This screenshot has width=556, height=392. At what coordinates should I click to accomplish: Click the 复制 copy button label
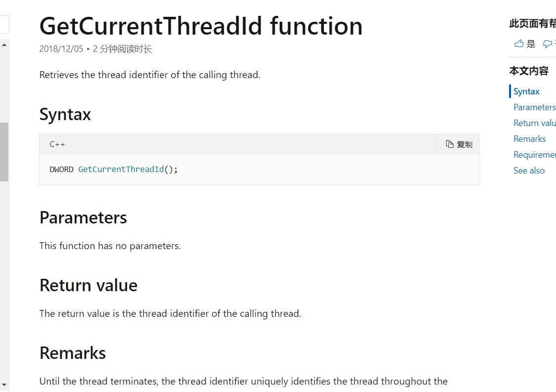465,144
